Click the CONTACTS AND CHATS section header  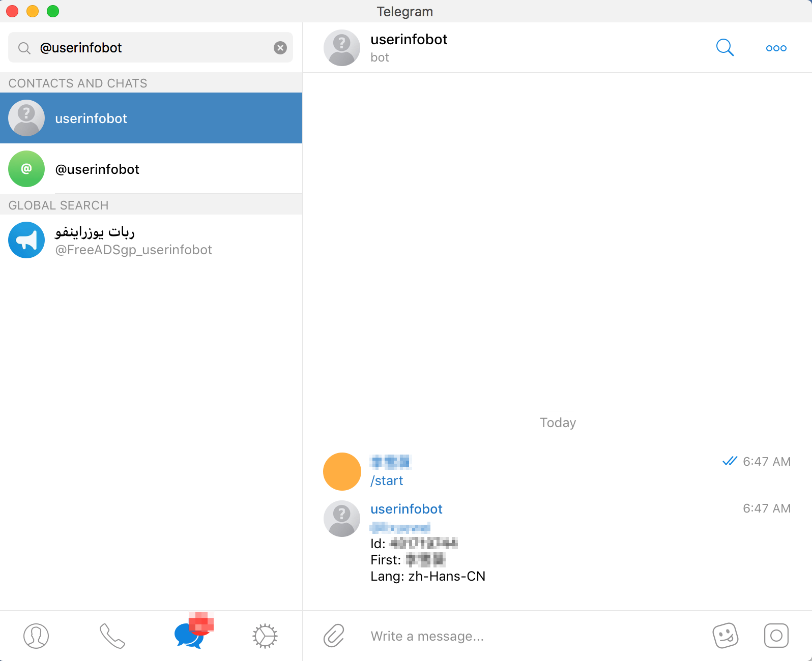(x=78, y=83)
